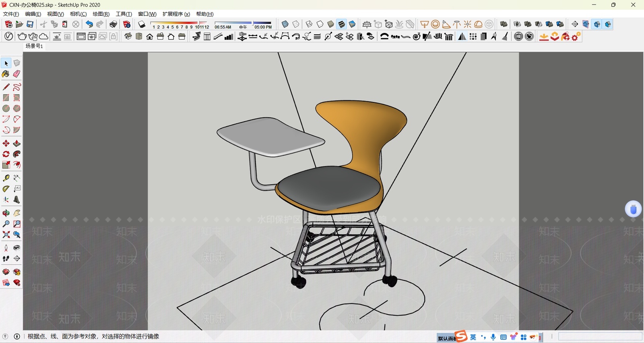The height and width of the screenshot is (343, 644).
Task: Select the arrow Select tool
Action: pos(6,63)
